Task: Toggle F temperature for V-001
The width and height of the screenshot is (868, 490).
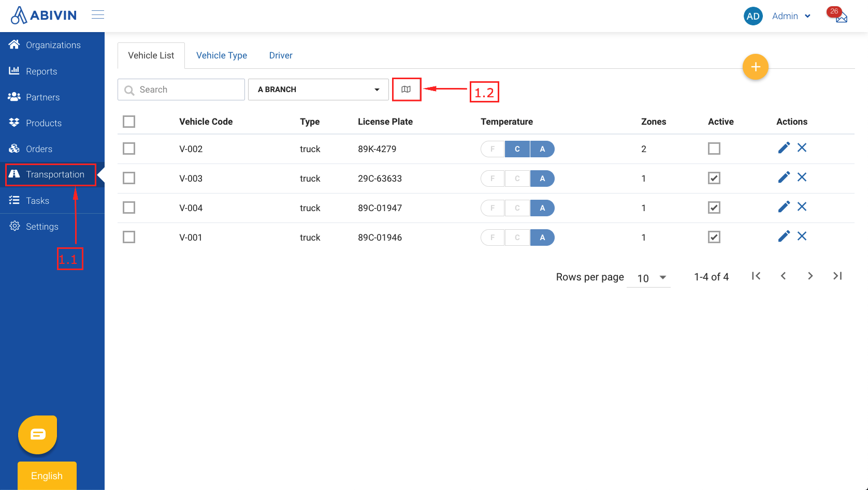Action: [x=493, y=237]
